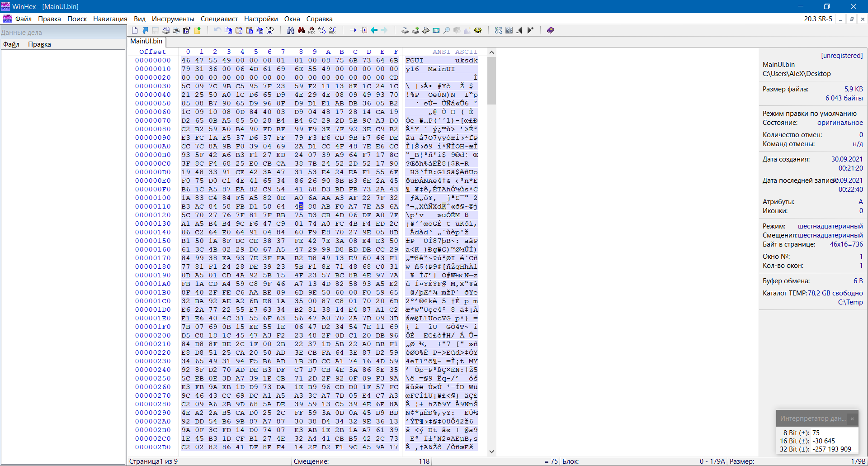Click the purple Help book icon
The width and height of the screenshot is (868, 466).
pyautogui.click(x=550, y=30)
